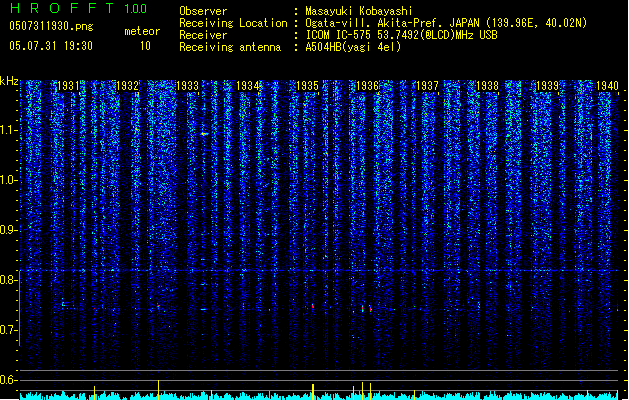Click the 1933 time marker
The image size is (629, 400).
188,86
